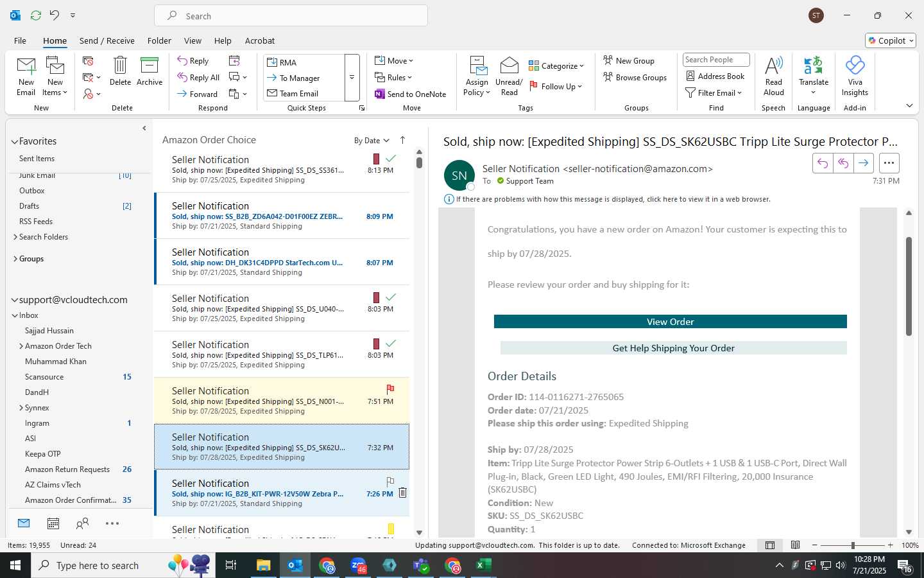924x578 pixels.
Task: Reverse sort order with up arrow
Action: (402, 140)
